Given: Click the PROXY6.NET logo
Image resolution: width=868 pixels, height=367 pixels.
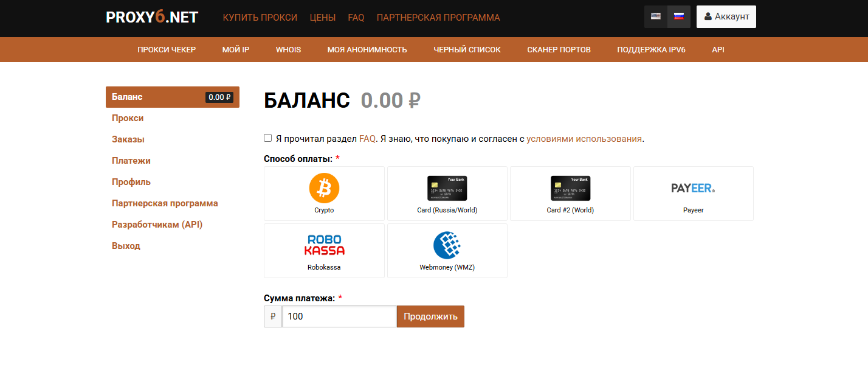Looking at the screenshot, I should (152, 17).
